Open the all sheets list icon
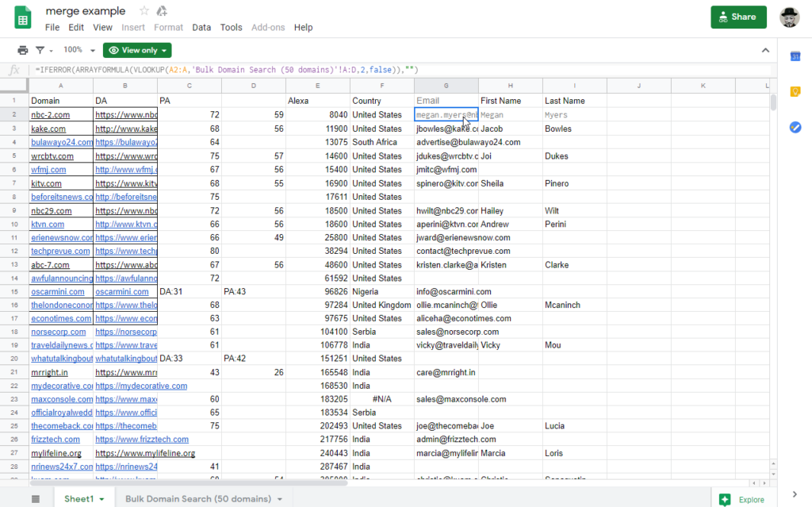The image size is (812, 507). tap(36, 499)
